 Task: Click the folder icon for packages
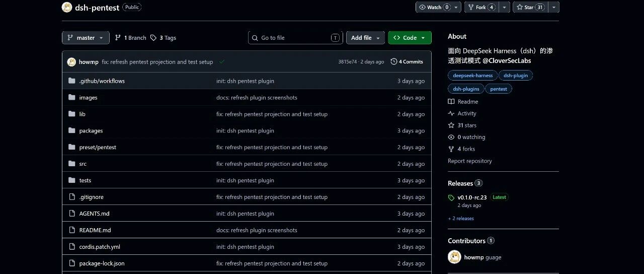coord(71,130)
